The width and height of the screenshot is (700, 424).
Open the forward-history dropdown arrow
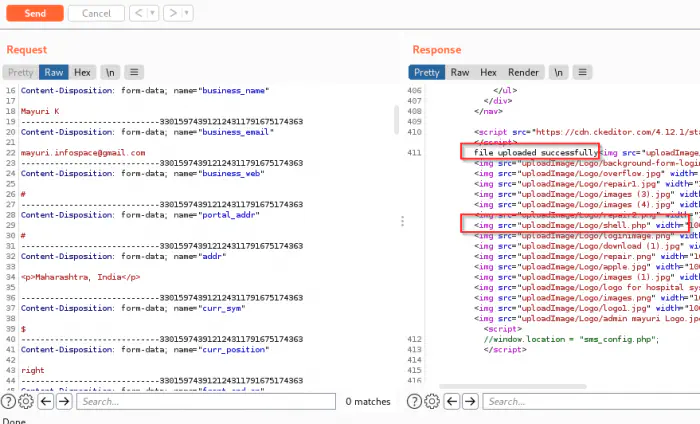click(x=185, y=14)
